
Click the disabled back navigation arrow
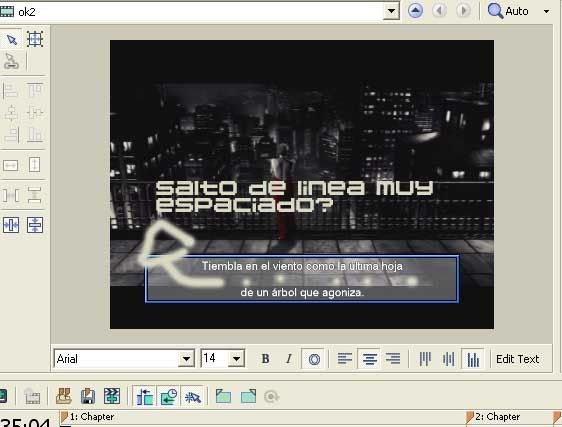(439, 11)
